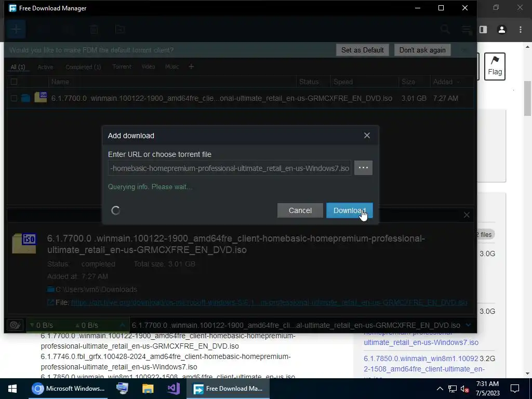Click download speed 0 B/s indicator
532x399 pixels.
pyautogui.click(x=42, y=325)
